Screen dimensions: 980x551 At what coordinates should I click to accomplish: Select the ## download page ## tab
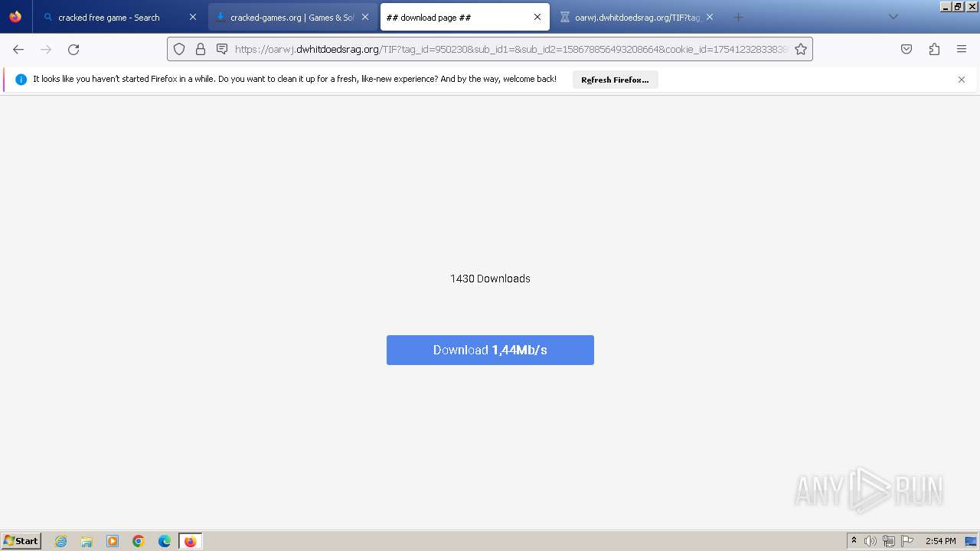tap(464, 17)
